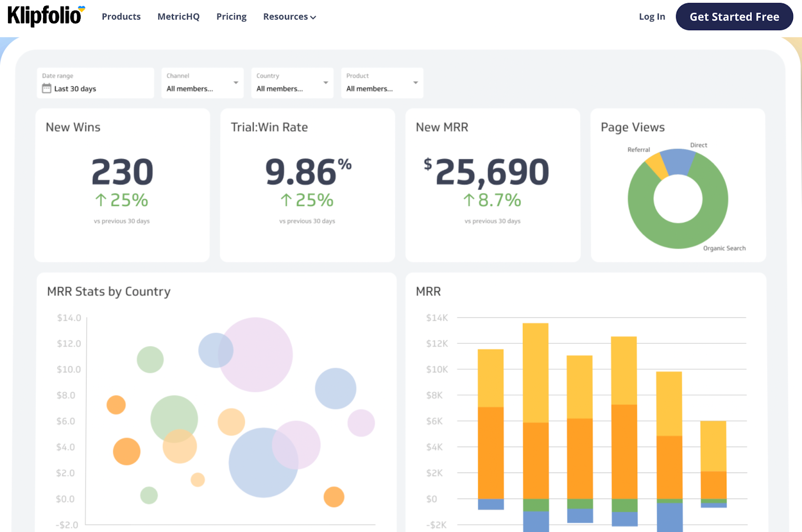
Task: Click the New Wins card title
Action: (73, 127)
